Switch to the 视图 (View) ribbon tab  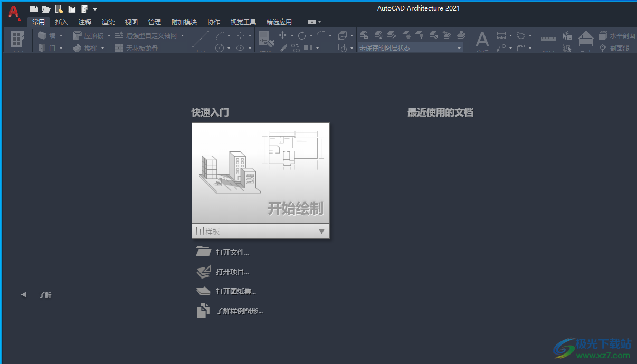tap(131, 22)
